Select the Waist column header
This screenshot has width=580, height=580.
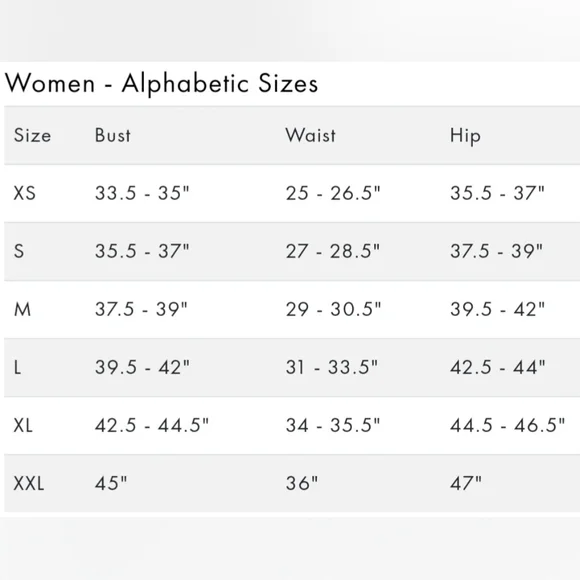[311, 135]
